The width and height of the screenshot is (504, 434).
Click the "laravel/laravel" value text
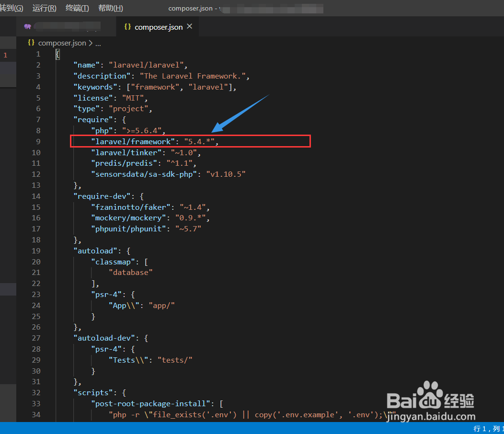point(146,65)
